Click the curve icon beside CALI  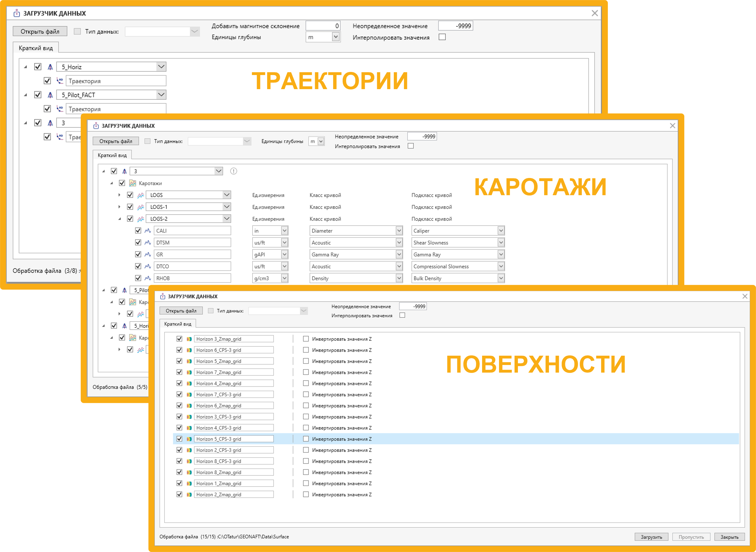point(148,231)
